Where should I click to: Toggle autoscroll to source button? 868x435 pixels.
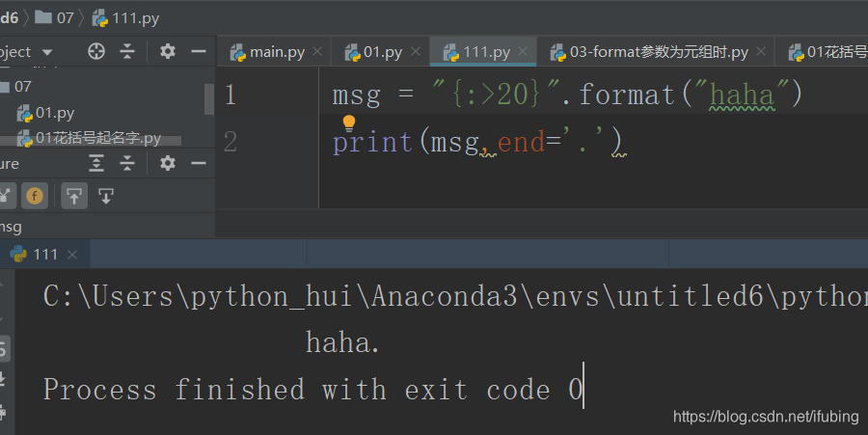click(x=74, y=196)
